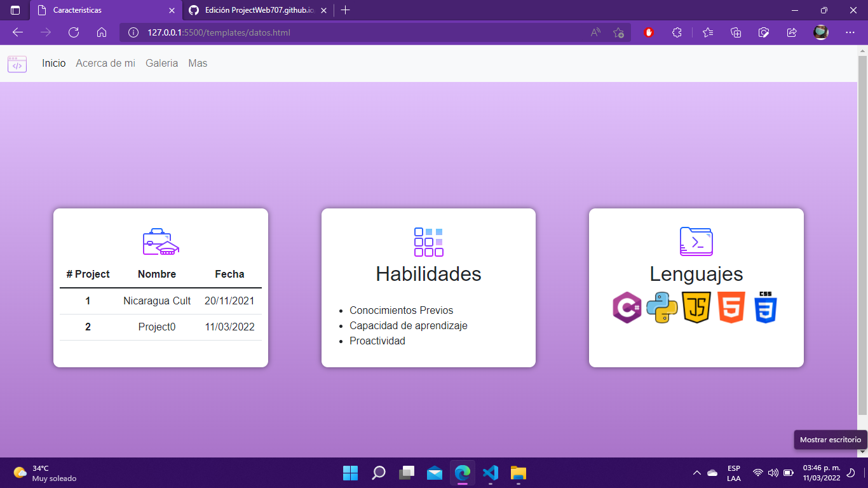868x488 pixels.
Task: Go to Acerca de mi page
Action: (x=105, y=64)
